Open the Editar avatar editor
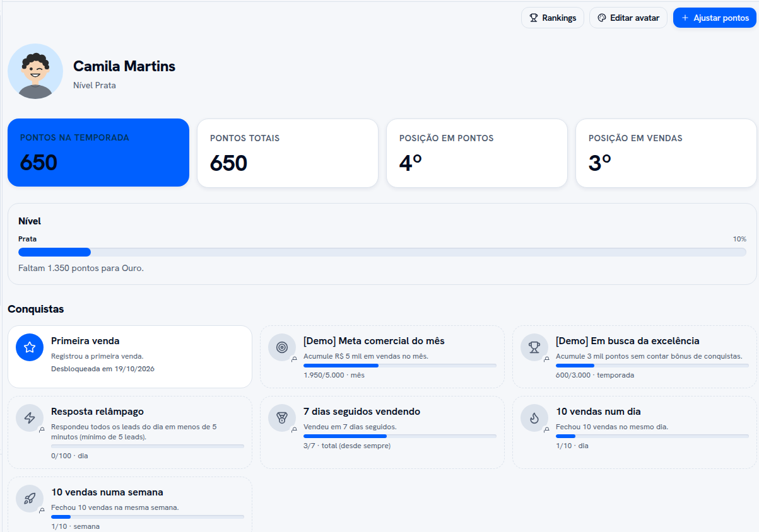759x532 pixels. coord(628,18)
